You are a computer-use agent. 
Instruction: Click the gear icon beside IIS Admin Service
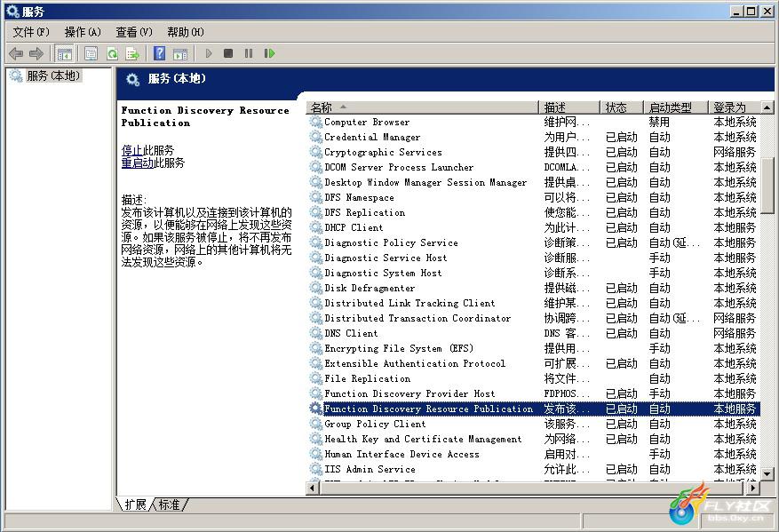(316, 469)
